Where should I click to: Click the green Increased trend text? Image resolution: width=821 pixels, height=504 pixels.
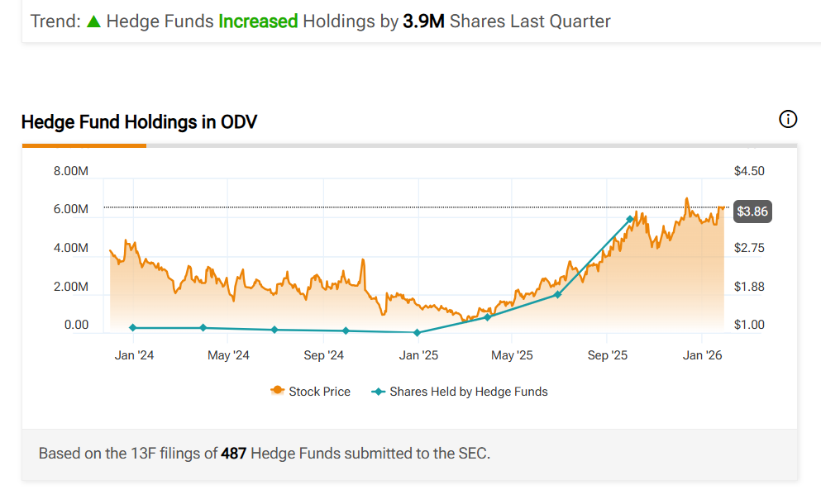(x=258, y=21)
